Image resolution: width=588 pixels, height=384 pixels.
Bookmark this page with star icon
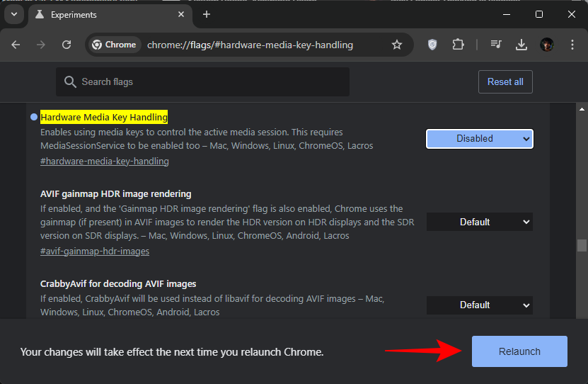pos(397,45)
